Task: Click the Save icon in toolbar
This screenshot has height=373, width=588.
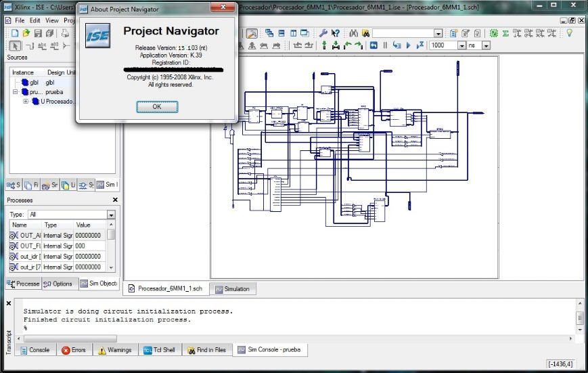Action: click(38, 33)
